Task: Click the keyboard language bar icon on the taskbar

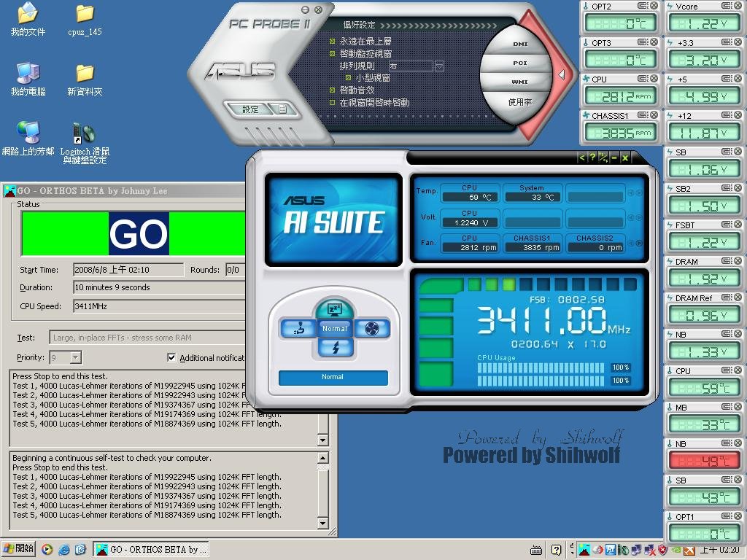Action: 536,551
